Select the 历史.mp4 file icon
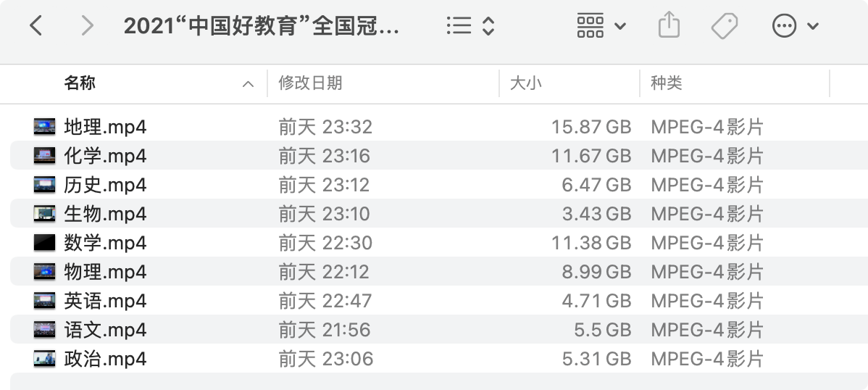This screenshot has width=868, height=390. [x=44, y=185]
